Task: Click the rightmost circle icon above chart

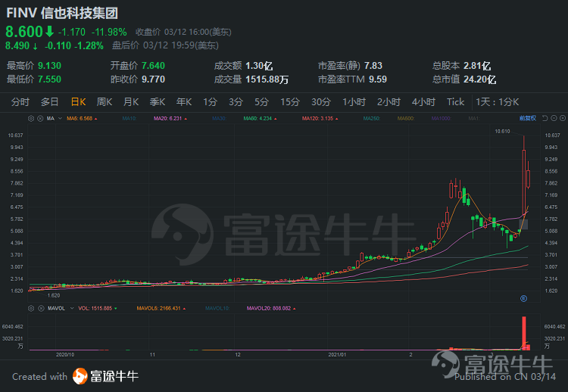Action: click(562, 118)
